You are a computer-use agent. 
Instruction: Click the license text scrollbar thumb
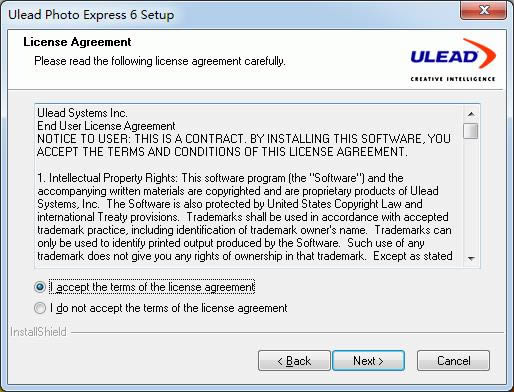point(471,131)
